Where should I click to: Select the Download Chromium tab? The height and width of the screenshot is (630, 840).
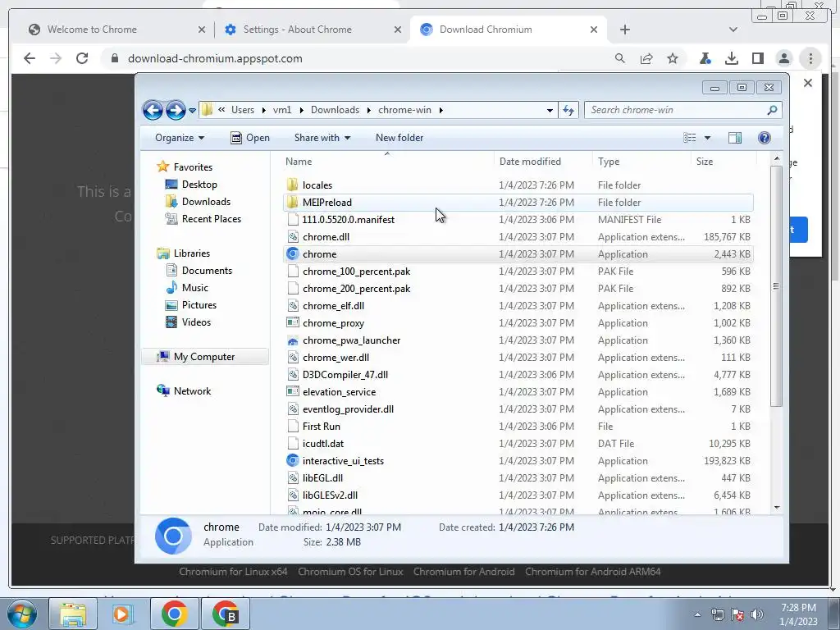pos(508,30)
